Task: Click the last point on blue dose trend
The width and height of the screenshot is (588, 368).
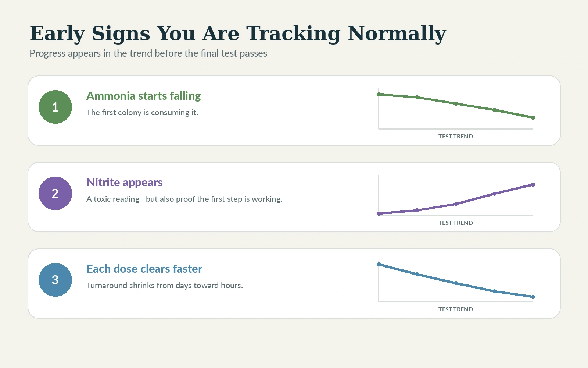Action: pos(533,297)
